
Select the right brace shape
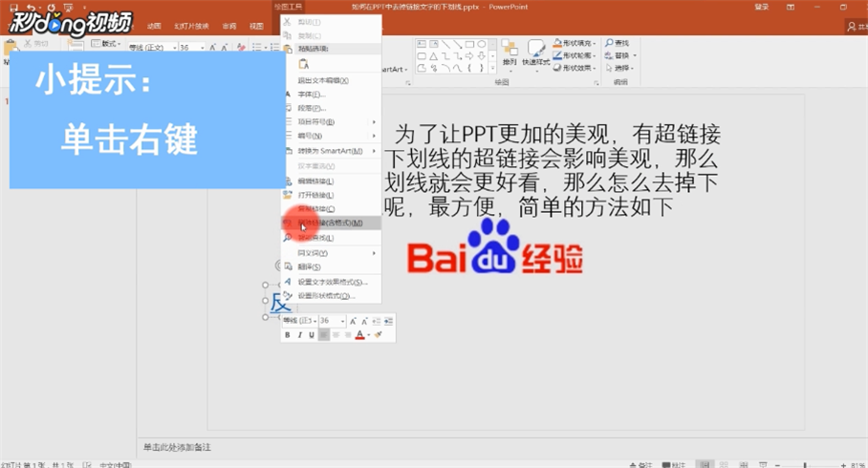[x=482, y=68]
